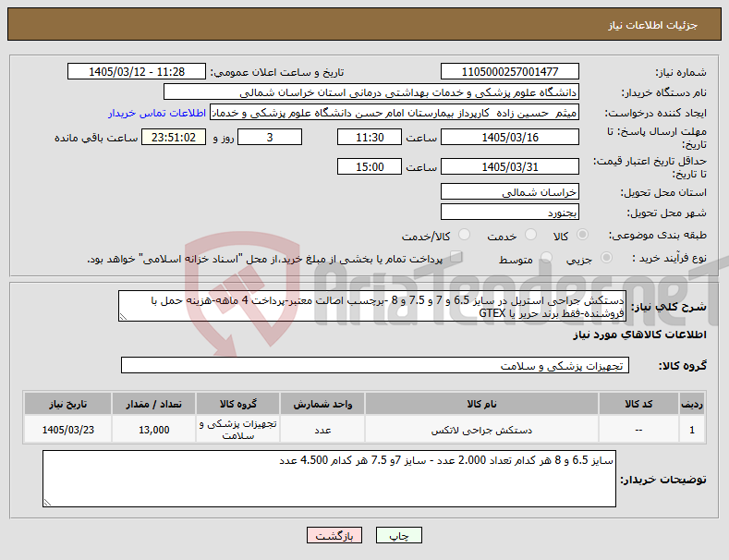Click the buyer notes text area
Viewport: 729px width, 560px height.
pyautogui.click(x=329, y=479)
